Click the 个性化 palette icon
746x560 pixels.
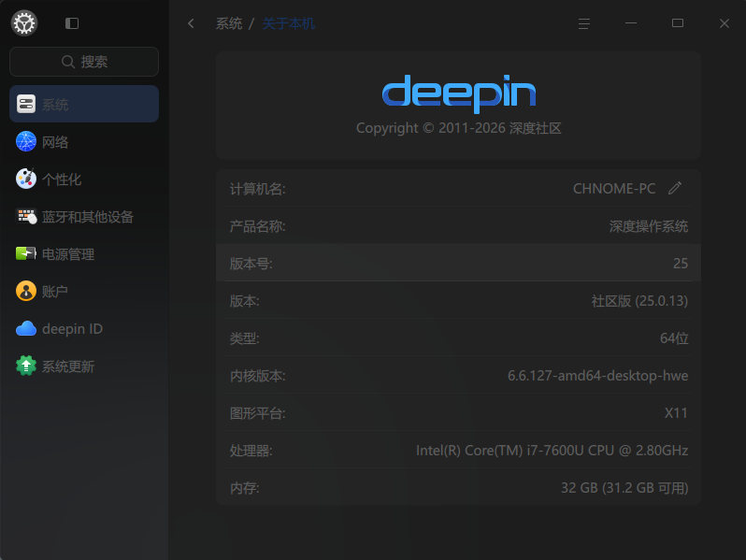(26, 179)
